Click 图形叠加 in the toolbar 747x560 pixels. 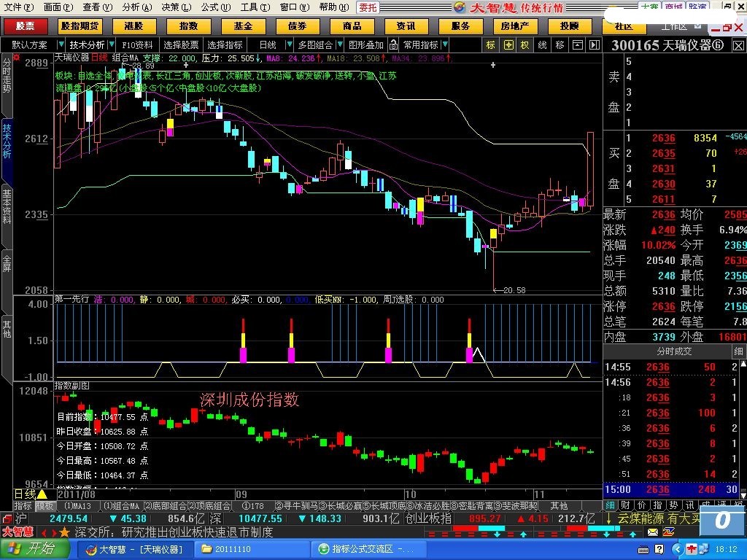tap(366, 45)
